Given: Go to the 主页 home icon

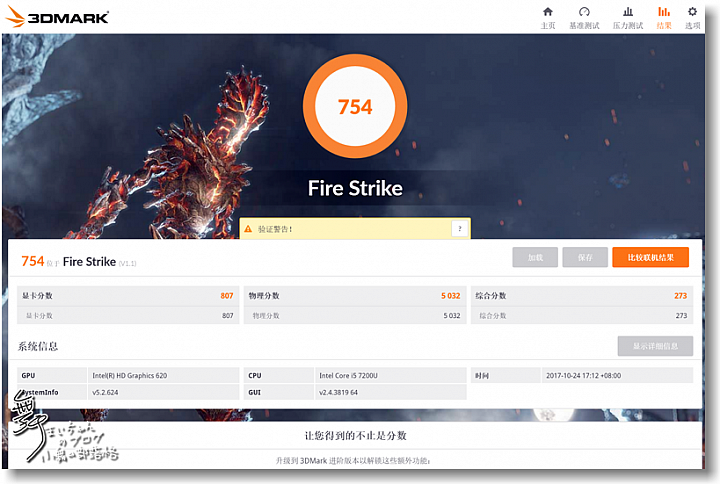Looking at the screenshot, I should click(547, 11).
